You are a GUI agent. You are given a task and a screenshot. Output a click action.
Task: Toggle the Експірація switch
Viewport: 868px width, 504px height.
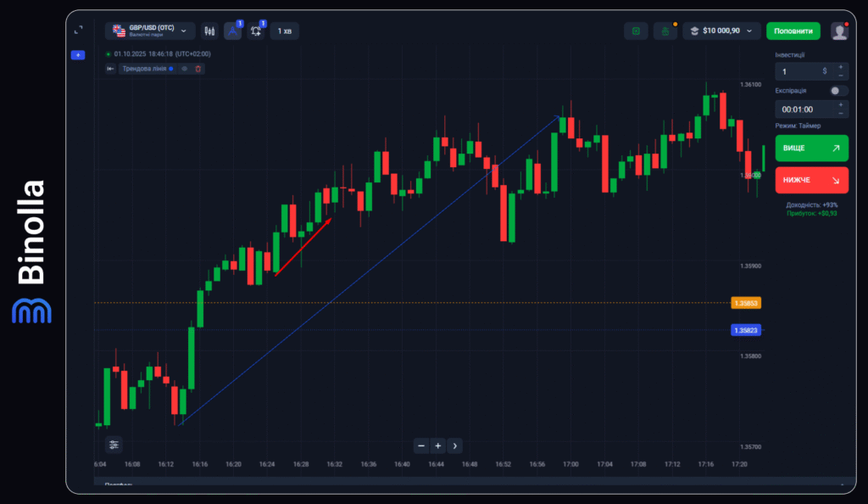coord(838,91)
